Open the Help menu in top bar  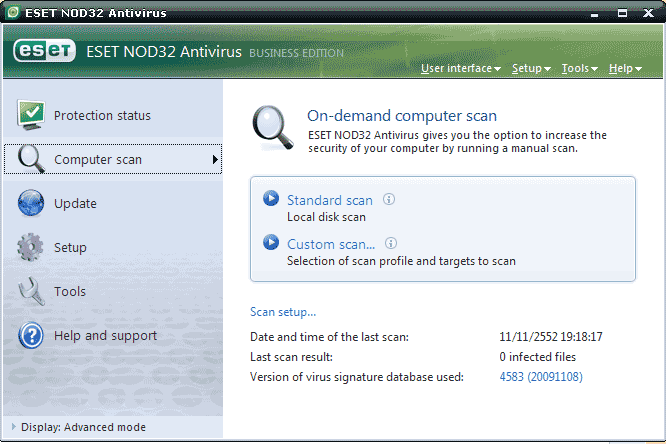coord(624,68)
